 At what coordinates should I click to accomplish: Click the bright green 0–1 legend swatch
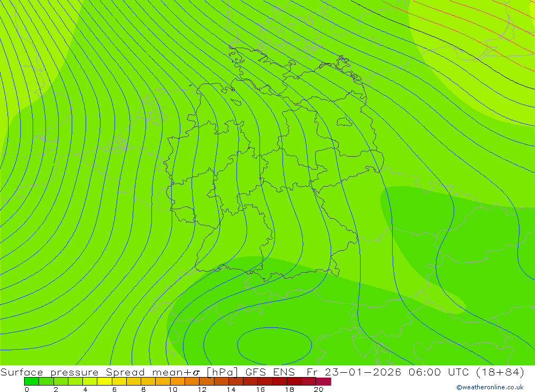click(x=32, y=381)
